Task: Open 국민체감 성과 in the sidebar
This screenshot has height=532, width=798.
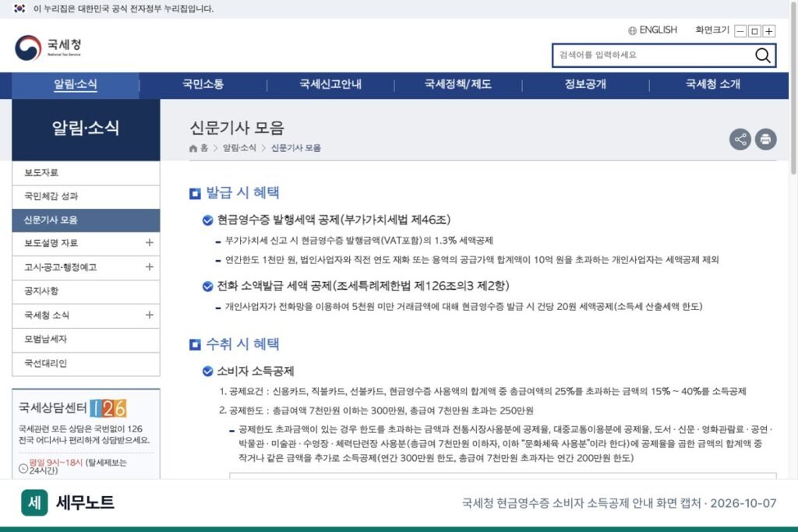Action: (x=86, y=196)
